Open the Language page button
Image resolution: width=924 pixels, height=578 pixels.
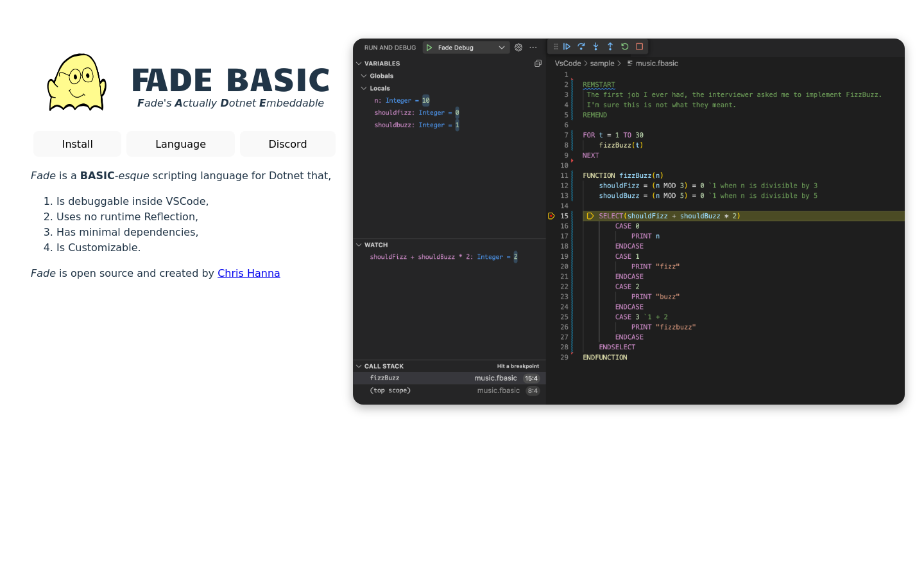180,144
